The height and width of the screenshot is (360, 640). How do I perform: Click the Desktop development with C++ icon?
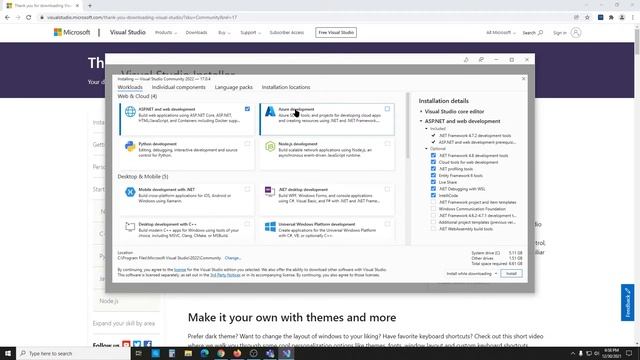click(x=130, y=227)
